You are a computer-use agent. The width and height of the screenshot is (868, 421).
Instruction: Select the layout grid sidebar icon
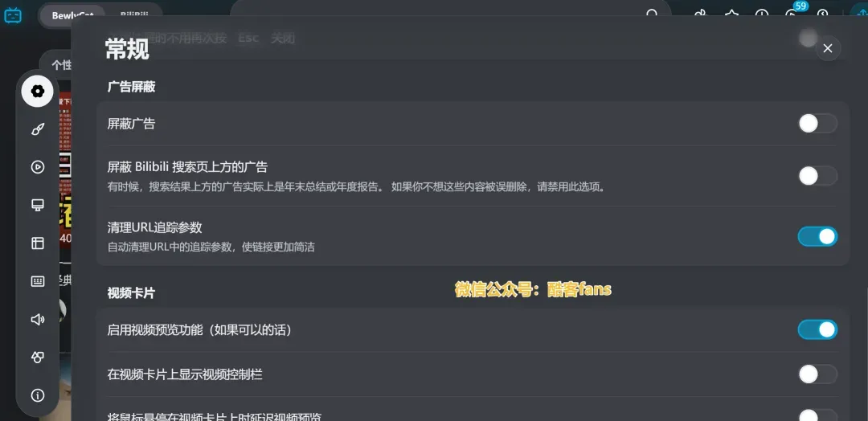(38, 243)
